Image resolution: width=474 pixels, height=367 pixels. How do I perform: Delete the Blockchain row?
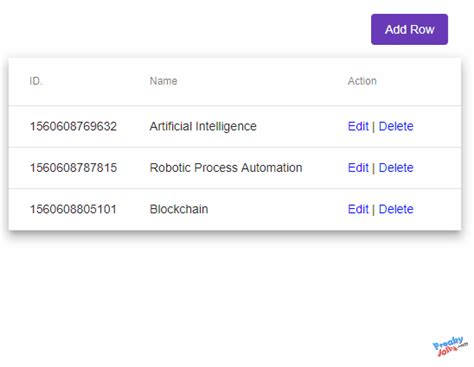(x=396, y=209)
